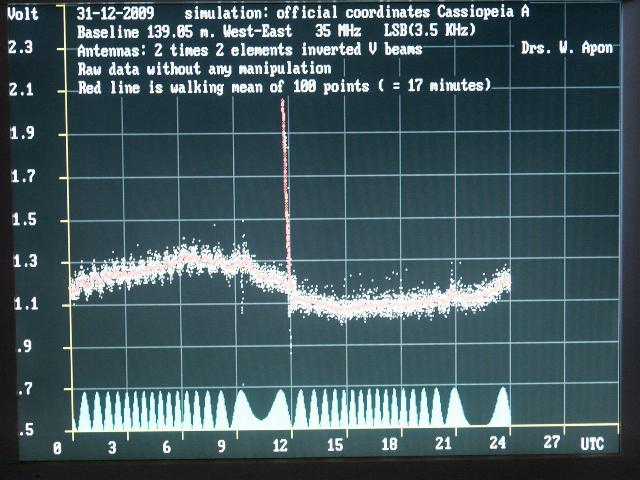The width and height of the screenshot is (640, 480).
Task: Click the y-axis value 2.1
Action: click(x=22, y=89)
